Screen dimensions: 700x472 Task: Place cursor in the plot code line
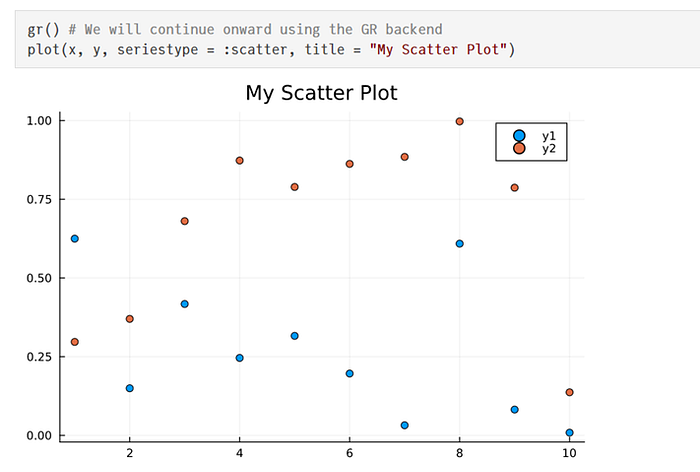(271, 49)
